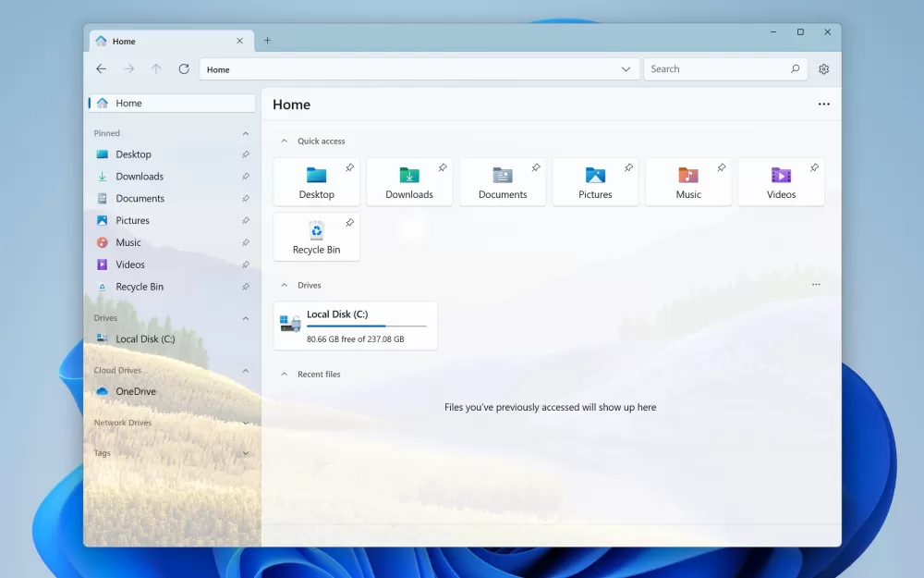
Task: Open the settings gear
Action: tap(824, 69)
